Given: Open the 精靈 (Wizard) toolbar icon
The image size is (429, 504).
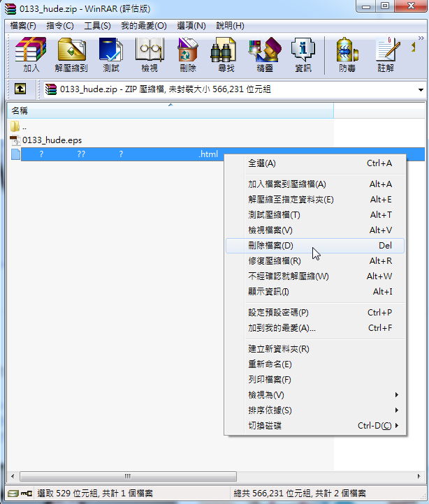Looking at the screenshot, I should click(265, 54).
